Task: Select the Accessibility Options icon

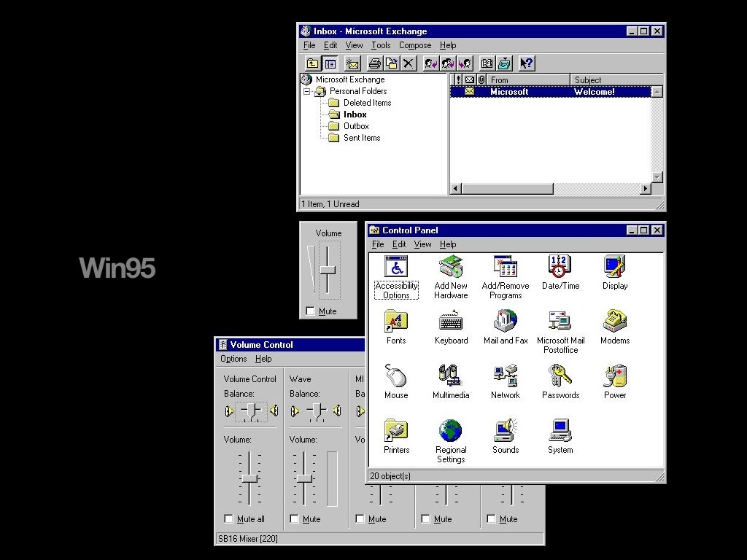Action: (x=396, y=277)
